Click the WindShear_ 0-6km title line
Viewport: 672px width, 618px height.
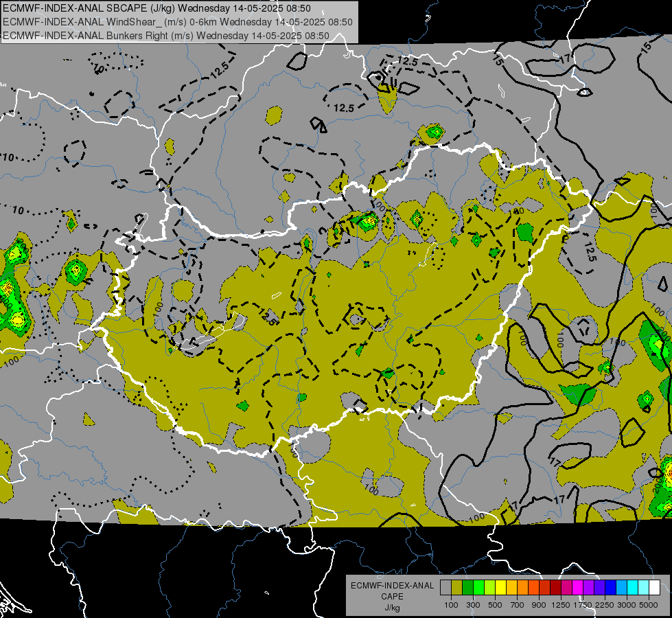177,22
